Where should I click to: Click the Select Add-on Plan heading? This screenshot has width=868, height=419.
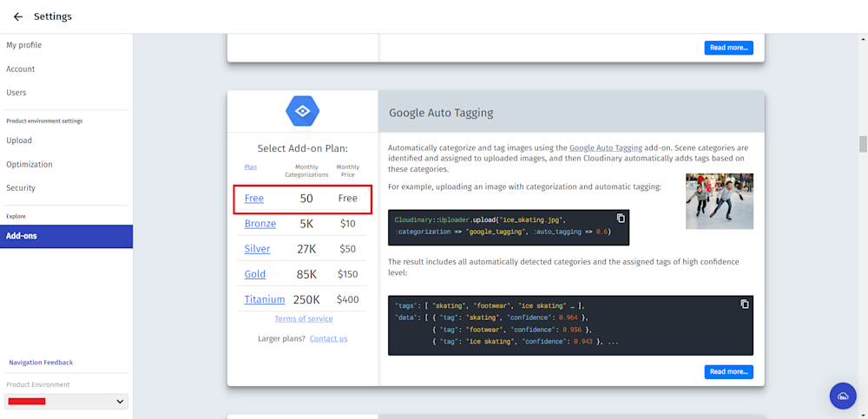(302, 148)
